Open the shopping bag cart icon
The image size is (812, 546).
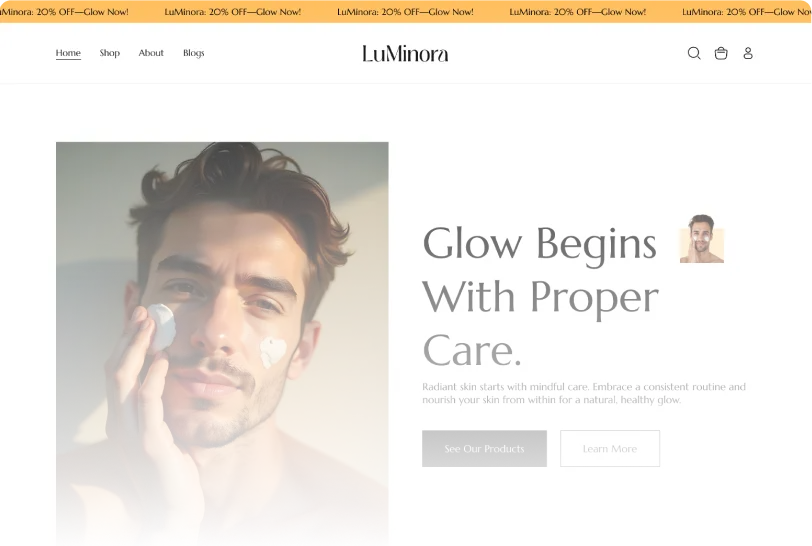coord(721,53)
